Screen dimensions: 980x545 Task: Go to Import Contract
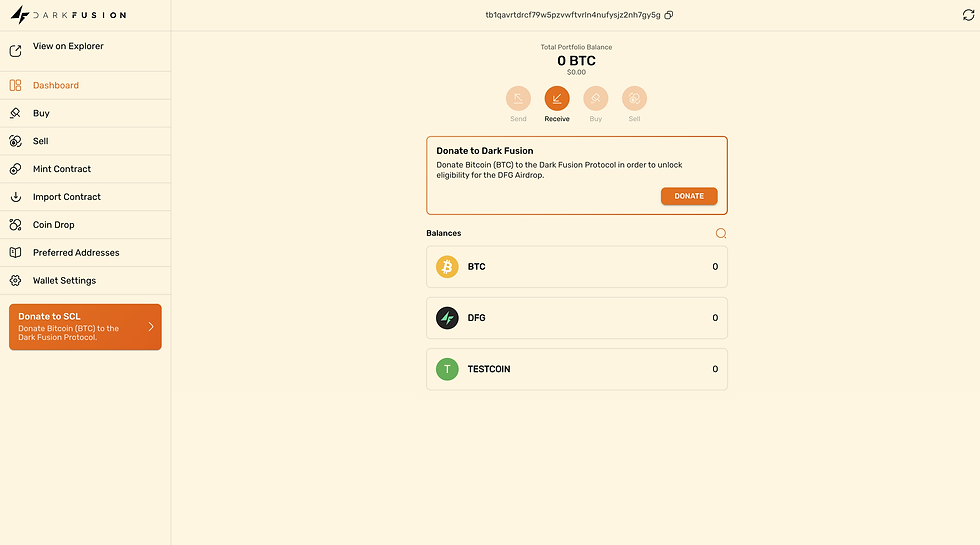tap(66, 197)
